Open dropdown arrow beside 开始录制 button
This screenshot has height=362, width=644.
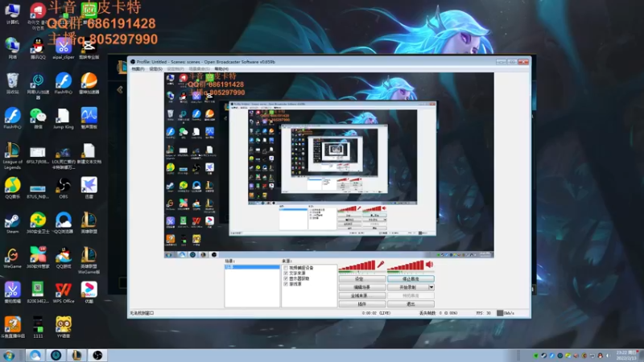[431, 287]
